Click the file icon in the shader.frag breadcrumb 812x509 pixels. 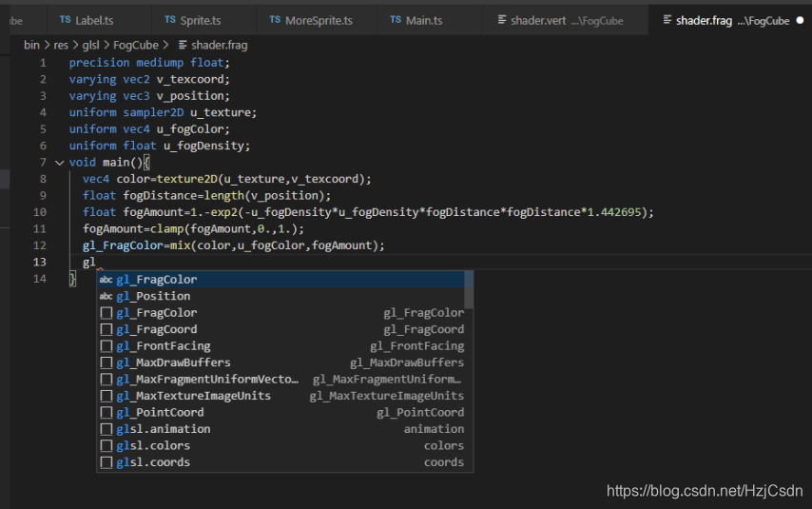point(183,45)
